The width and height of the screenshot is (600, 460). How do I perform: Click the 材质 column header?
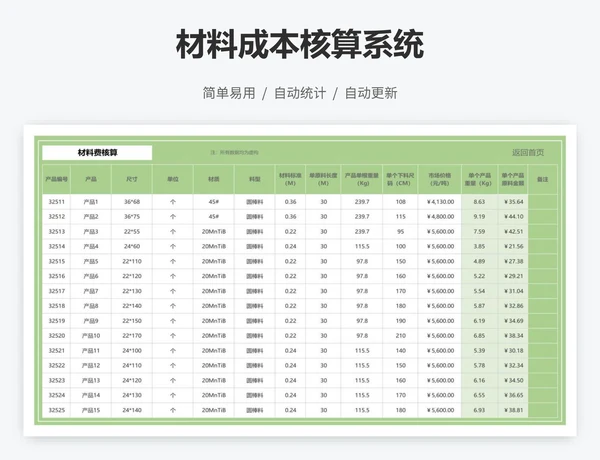214,179
